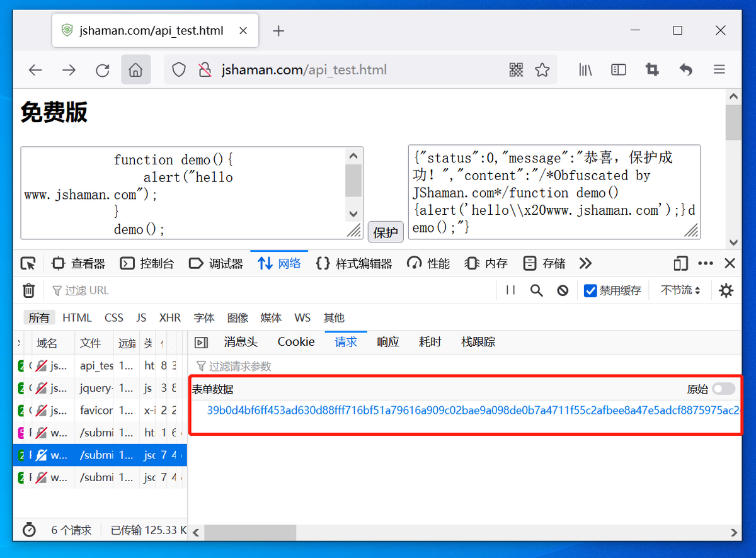The width and height of the screenshot is (756, 558).
Task: Open the browser home page icon
Action: 135,70
